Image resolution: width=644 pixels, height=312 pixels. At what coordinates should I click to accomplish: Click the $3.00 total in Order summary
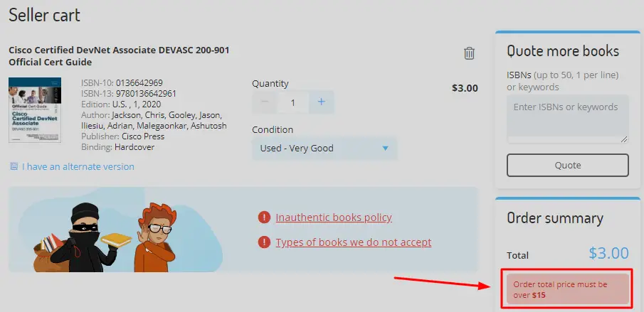[x=608, y=254]
